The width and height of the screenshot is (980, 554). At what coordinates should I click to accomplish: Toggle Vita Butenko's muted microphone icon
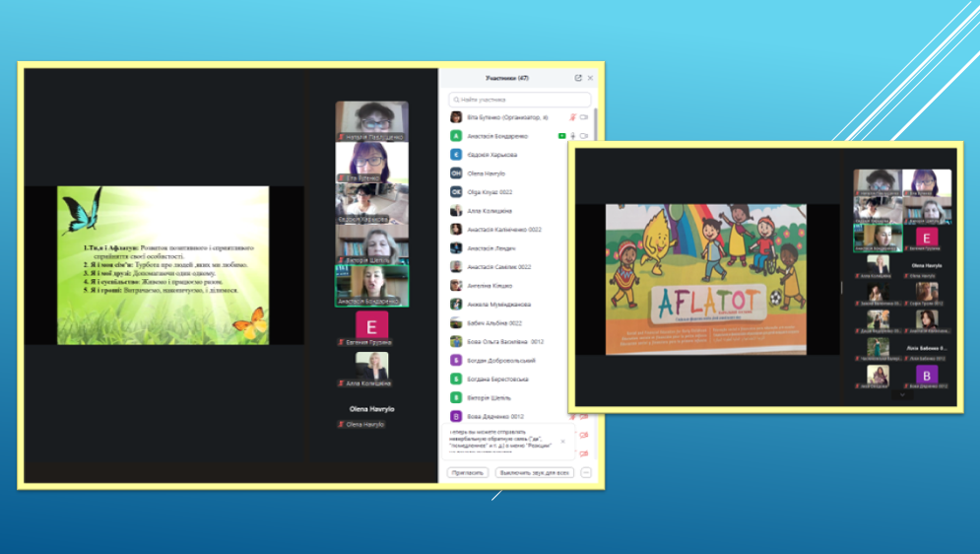(572, 117)
